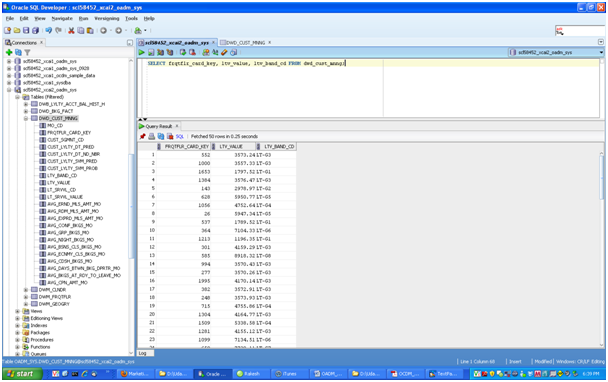Select the LTV_VALUE column in tree

tap(59, 183)
